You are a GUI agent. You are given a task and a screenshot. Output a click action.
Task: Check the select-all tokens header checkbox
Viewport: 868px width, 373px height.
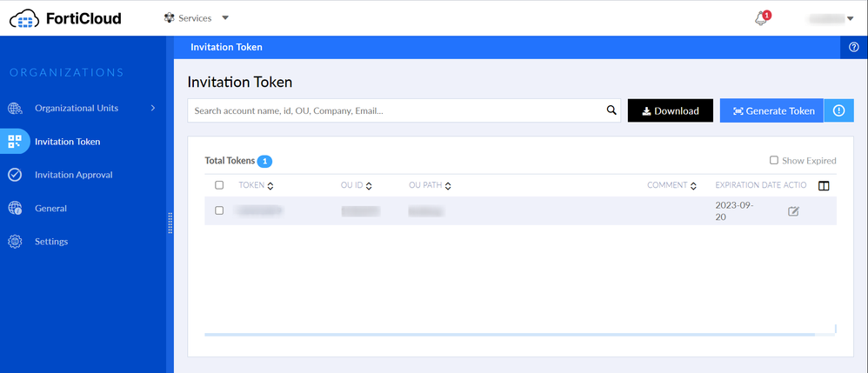coord(219,185)
